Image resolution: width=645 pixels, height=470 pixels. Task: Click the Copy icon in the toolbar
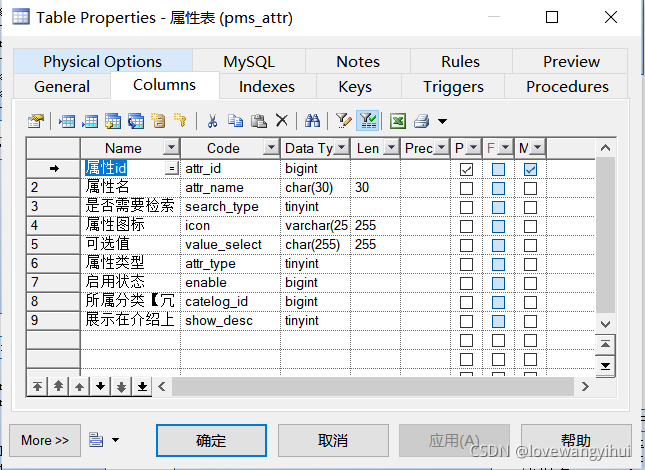tap(236, 121)
